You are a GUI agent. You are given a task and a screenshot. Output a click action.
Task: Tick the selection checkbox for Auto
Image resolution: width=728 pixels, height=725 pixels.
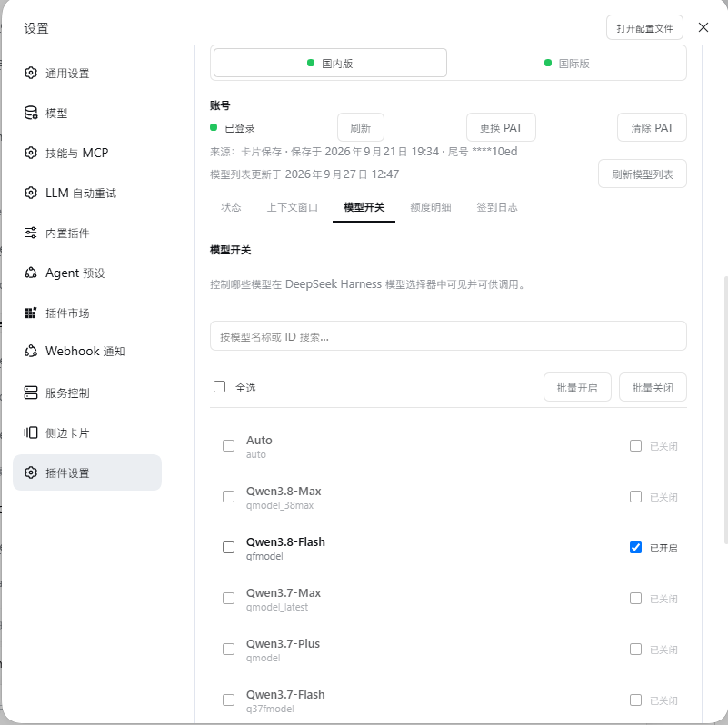coord(228,445)
